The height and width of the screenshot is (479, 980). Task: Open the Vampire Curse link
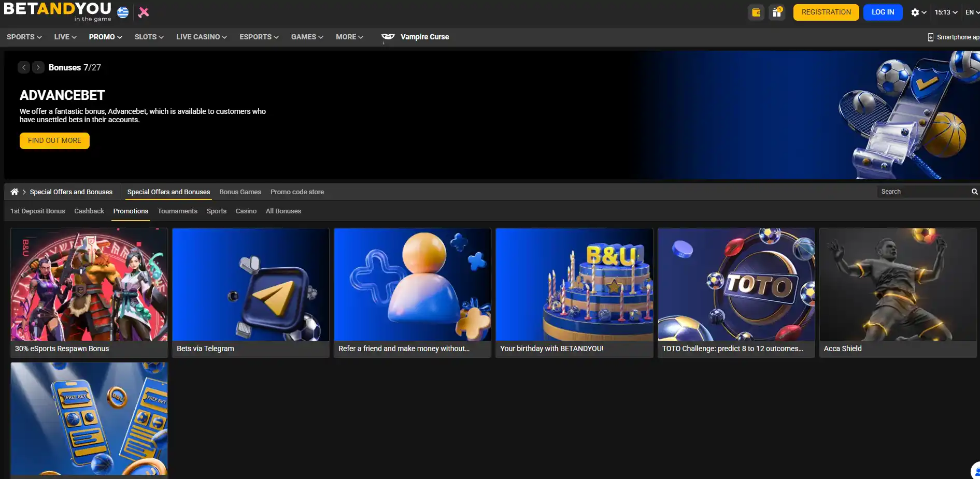[x=424, y=37]
